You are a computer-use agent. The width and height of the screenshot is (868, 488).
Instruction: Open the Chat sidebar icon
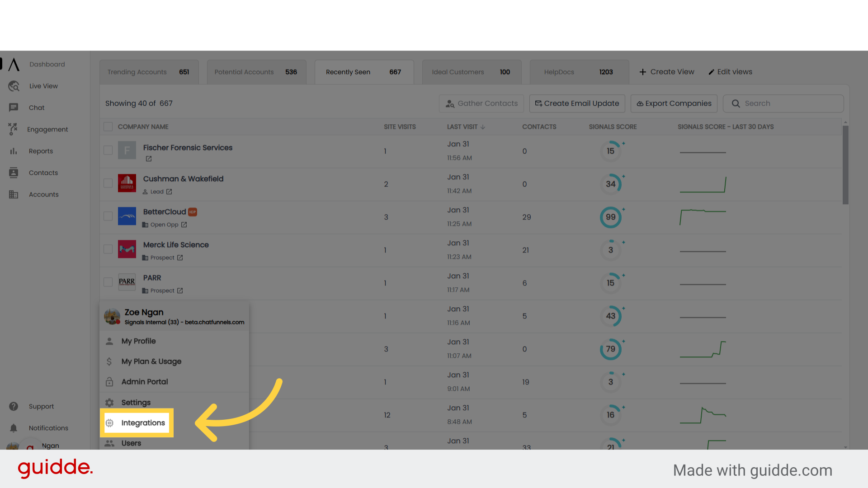pyautogui.click(x=14, y=108)
